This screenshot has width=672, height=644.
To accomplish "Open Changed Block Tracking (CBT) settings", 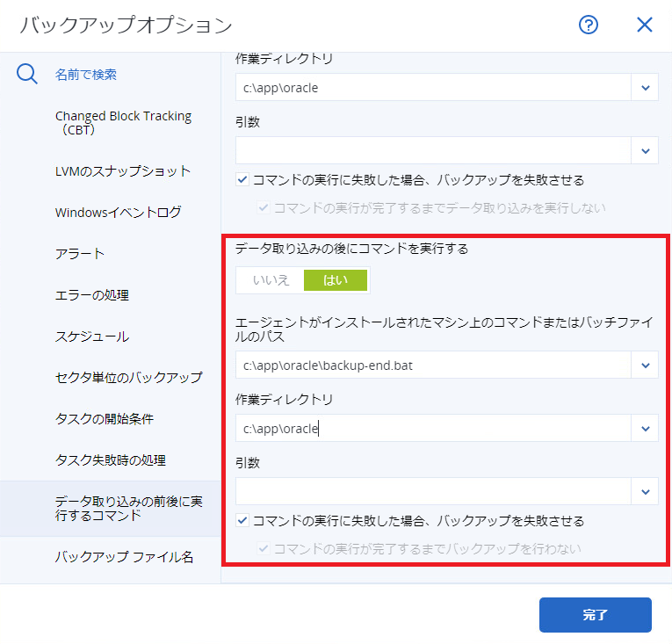I will (123, 123).
